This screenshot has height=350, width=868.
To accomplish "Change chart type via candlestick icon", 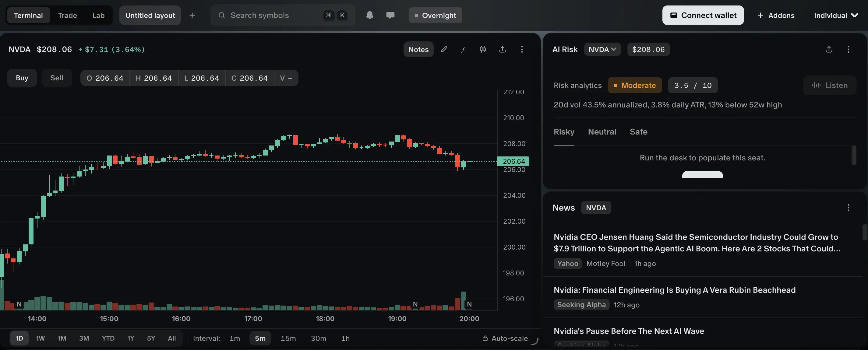I will [483, 49].
